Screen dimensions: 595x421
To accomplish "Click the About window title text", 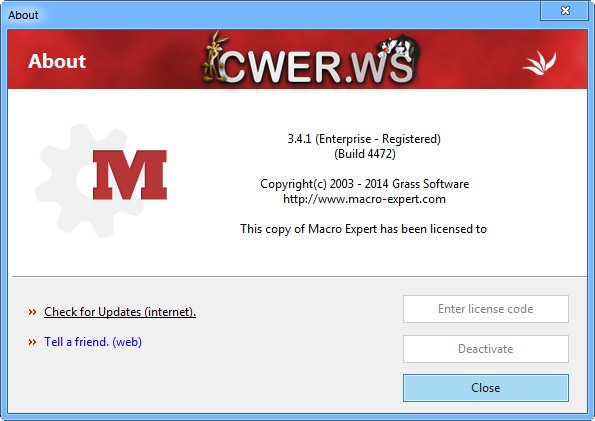I will coord(23,15).
